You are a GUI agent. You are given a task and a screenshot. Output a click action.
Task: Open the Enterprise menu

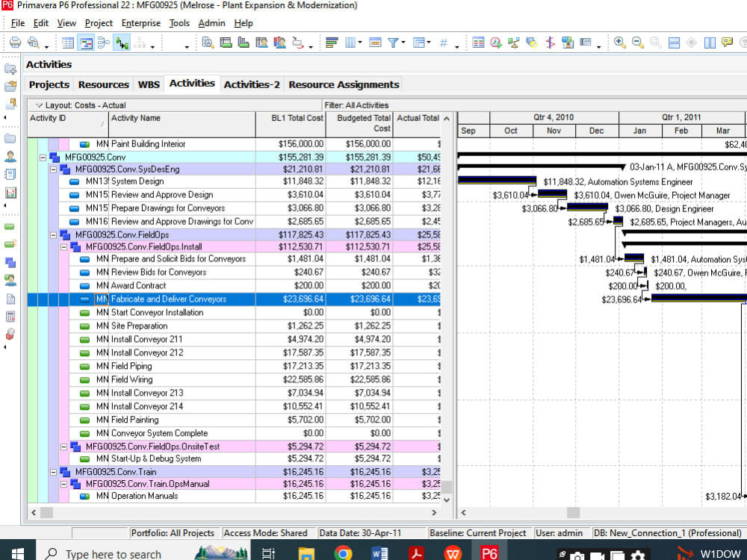(141, 23)
